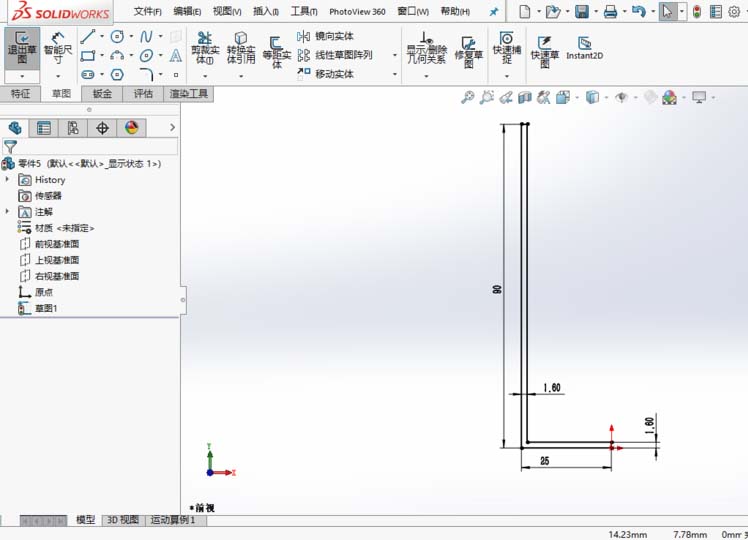
Task: Open the Tools (工具) menu
Action: [x=304, y=11]
